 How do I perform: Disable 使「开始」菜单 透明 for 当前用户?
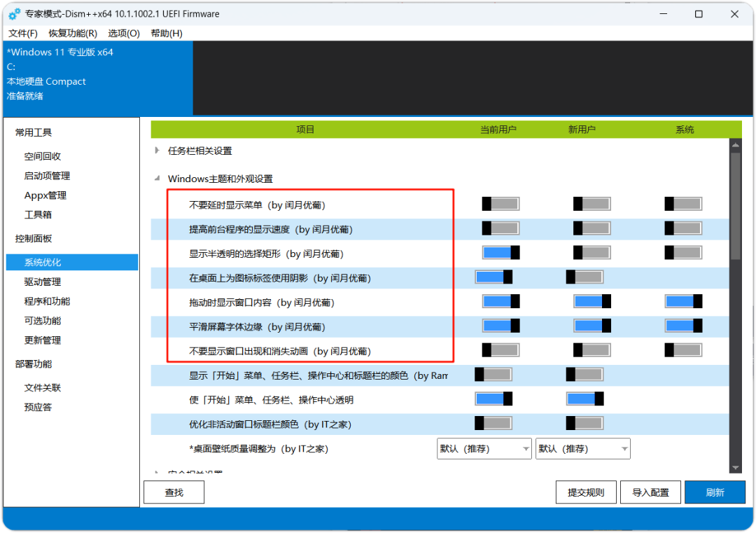(x=493, y=399)
